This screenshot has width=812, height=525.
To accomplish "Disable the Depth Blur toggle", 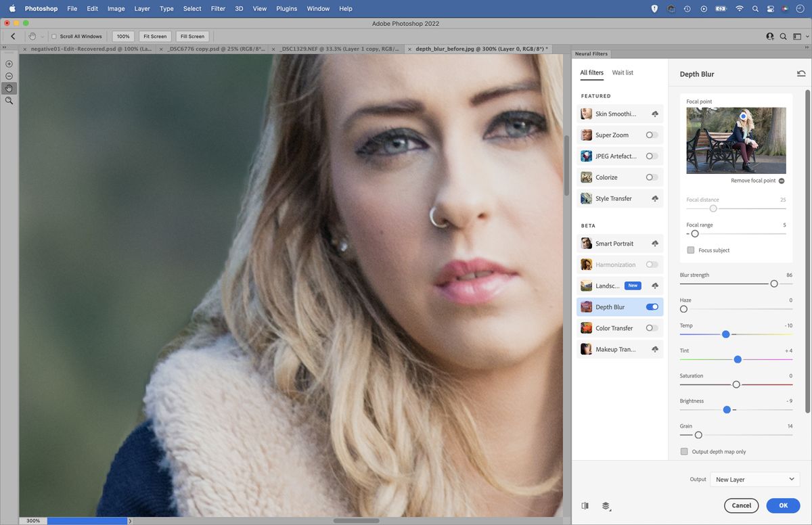I will click(x=652, y=306).
